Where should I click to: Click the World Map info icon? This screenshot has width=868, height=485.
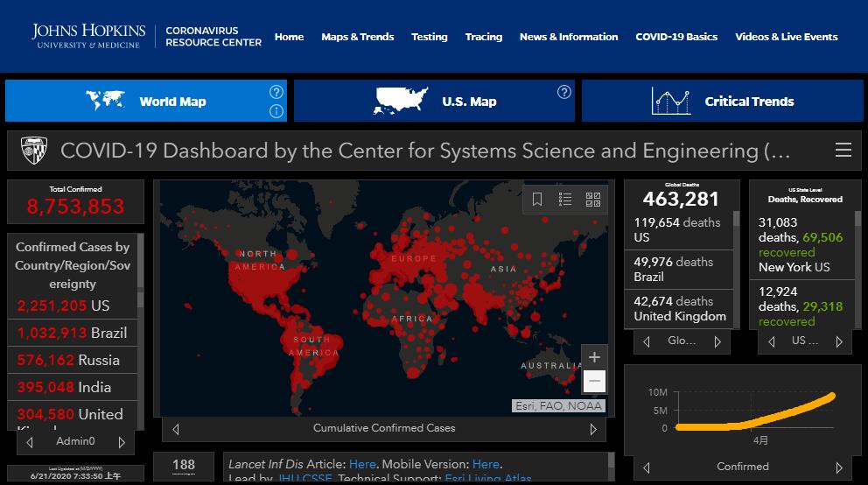coord(276,111)
